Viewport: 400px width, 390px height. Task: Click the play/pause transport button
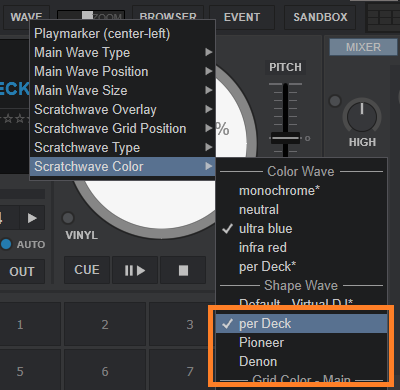pos(135,270)
